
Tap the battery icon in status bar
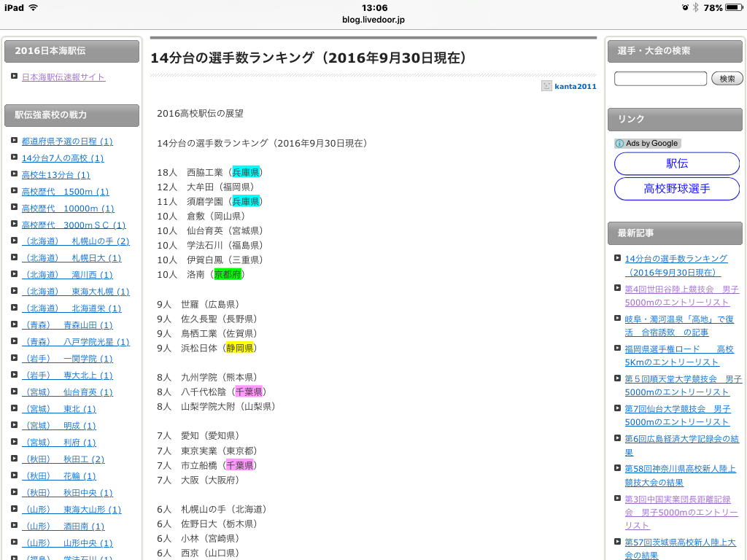734,7
